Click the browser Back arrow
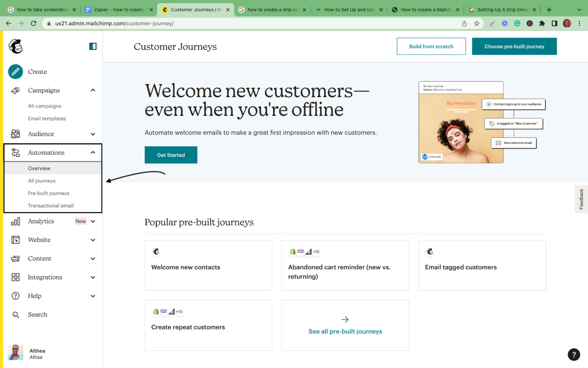 point(8,24)
